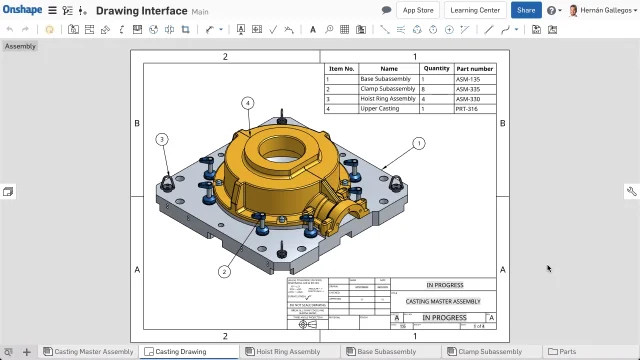This screenshot has width=640, height=360.
Task: Click the Insert image icon
Action: [x=553, y=29]
